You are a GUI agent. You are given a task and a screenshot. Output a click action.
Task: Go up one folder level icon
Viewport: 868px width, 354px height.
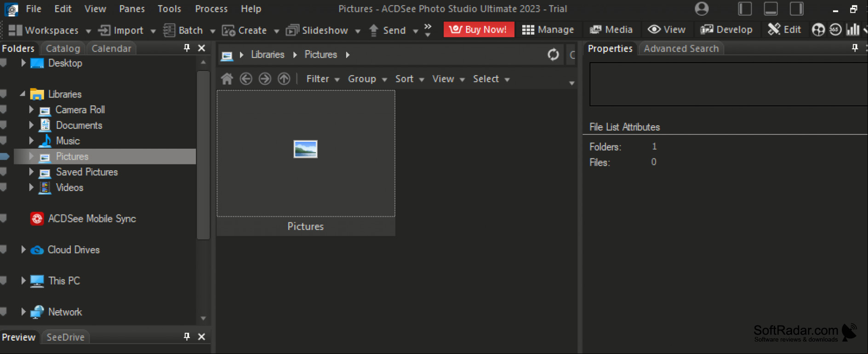(284, 79)
